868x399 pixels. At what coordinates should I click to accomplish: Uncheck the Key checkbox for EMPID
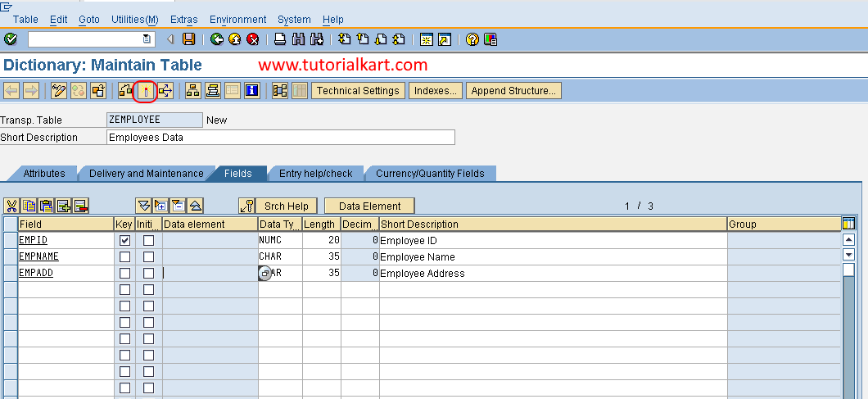(x=125, y=241)
